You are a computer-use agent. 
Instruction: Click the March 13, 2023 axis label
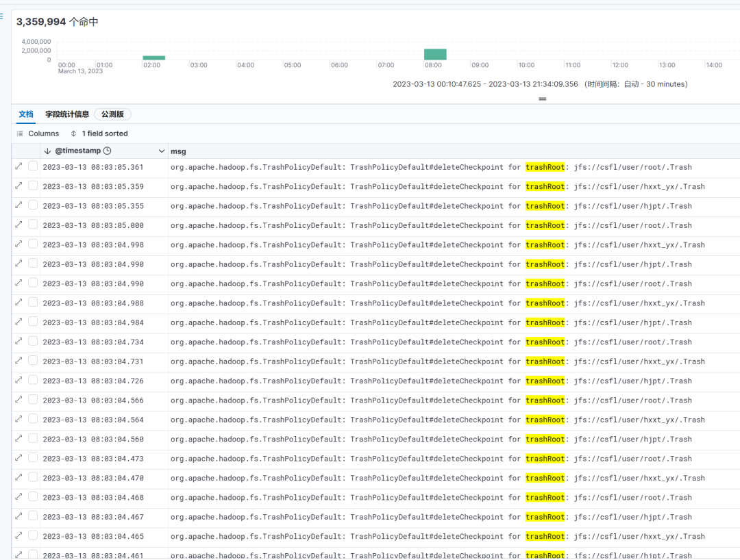click(x=80, y=71)
